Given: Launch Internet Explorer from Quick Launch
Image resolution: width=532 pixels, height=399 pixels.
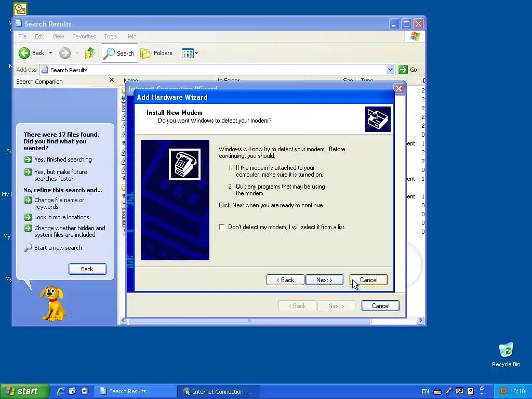Looking at the screenshot, I should (x=61, y=391).
